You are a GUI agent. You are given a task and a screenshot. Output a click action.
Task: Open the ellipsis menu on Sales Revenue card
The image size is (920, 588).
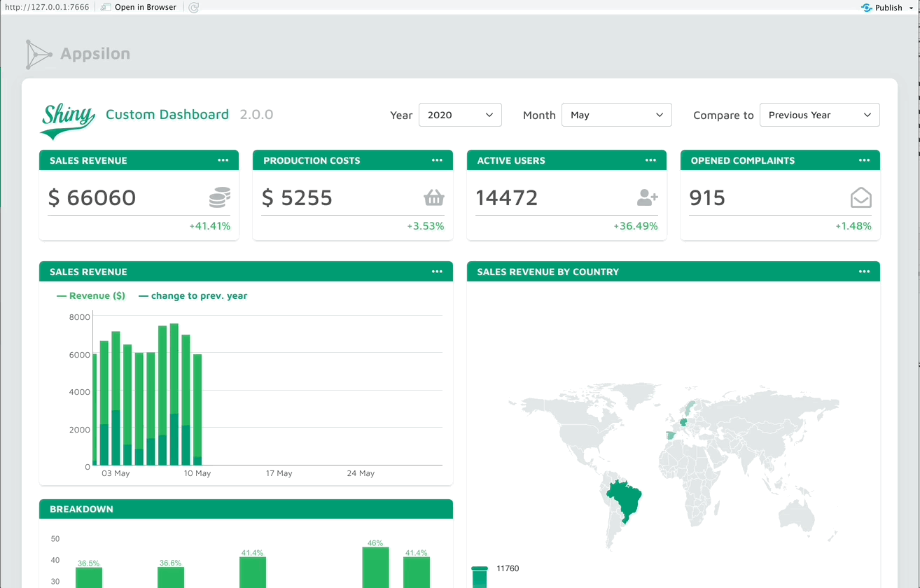pyautogui.click(x=223, y=160)
